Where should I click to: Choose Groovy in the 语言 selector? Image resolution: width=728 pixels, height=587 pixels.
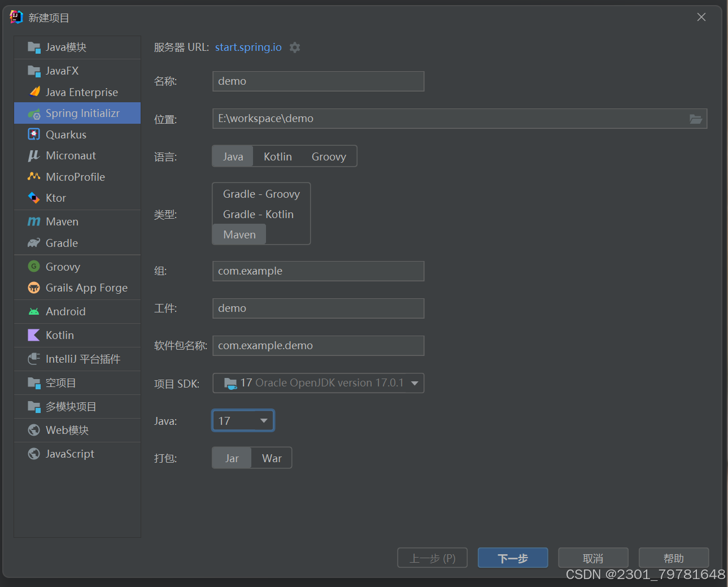tap(329, 156)
